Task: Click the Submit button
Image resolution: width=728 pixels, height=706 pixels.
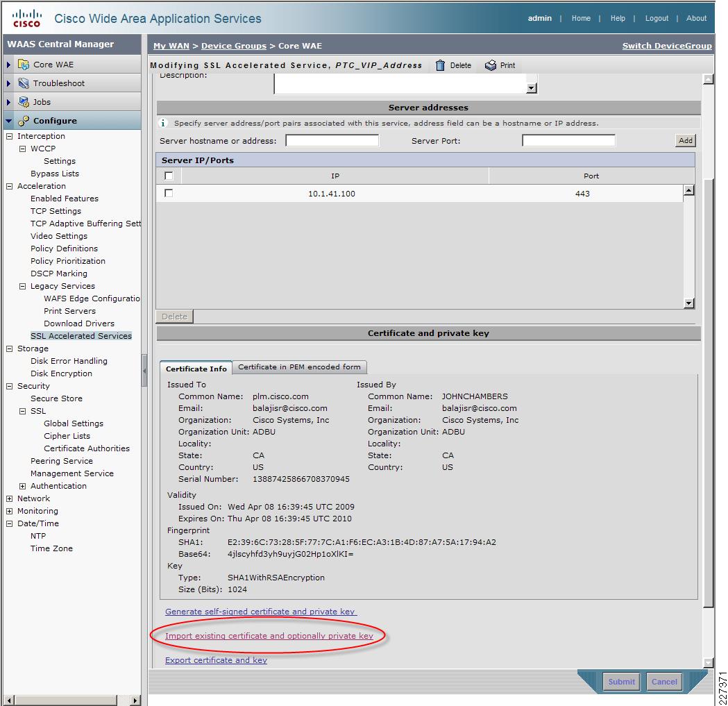Action: tap(621, 682)
